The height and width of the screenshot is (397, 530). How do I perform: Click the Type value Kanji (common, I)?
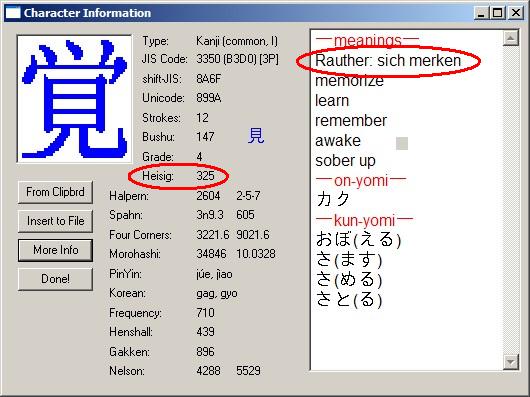237,41
